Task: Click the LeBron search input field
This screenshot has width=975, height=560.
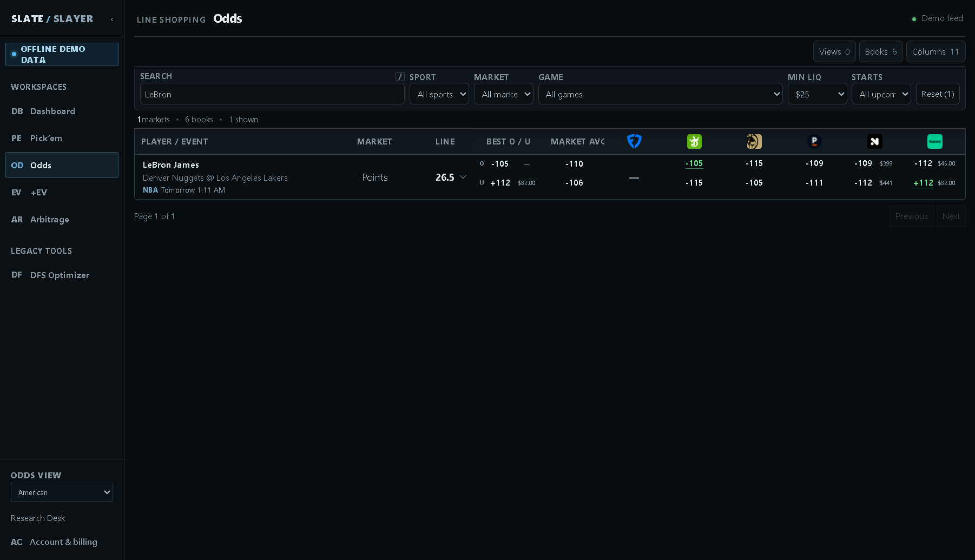Action: (272, 94)
